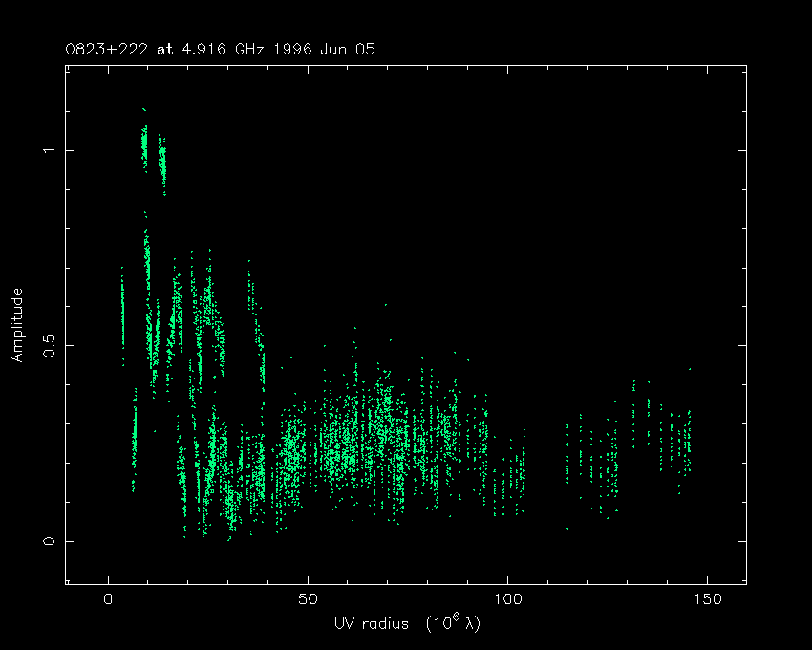This screenshot has width=812, height=650.
Task: Click the isolated point near amplitude 0.6, UV radius 70
Action: 386,305
